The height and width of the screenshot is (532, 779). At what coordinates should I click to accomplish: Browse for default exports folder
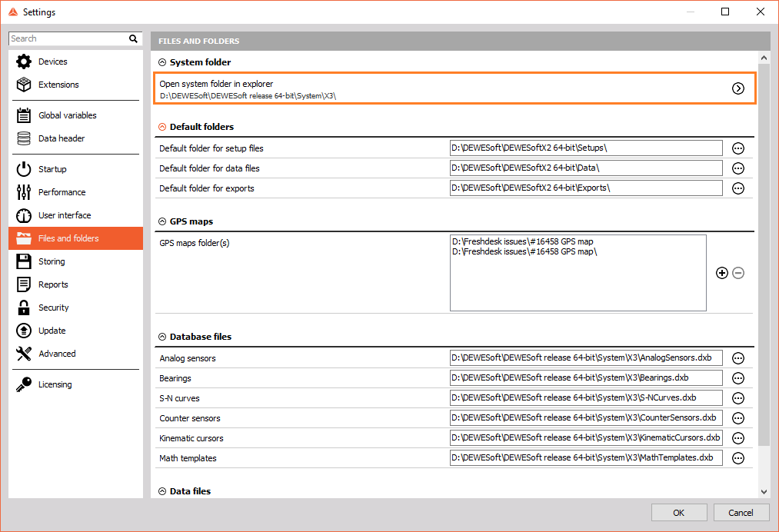(x=738, y=188)
